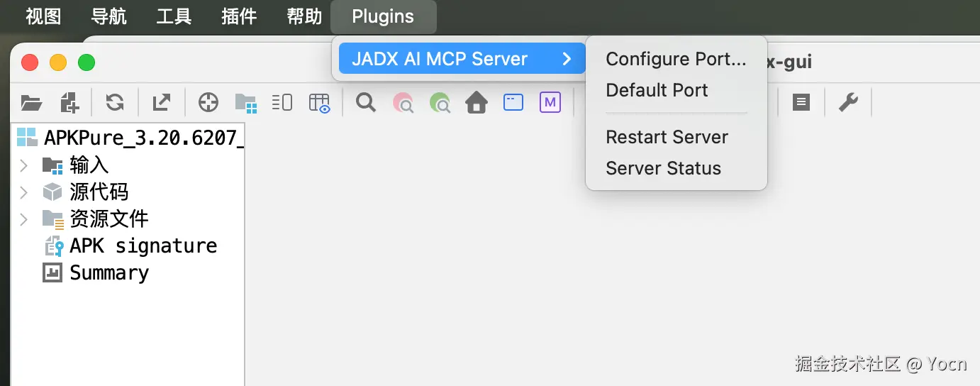Toggle the preview tab lines icon

point(282,103)
